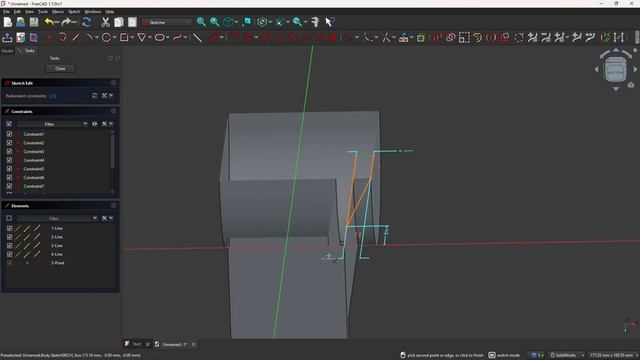Select the slot tool
The height and width of the screenshot is (360, 640).
[160, 38]
